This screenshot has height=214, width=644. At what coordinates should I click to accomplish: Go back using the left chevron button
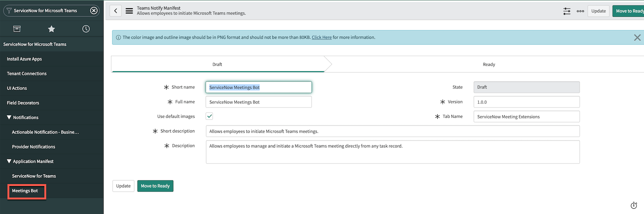point(116,11)
